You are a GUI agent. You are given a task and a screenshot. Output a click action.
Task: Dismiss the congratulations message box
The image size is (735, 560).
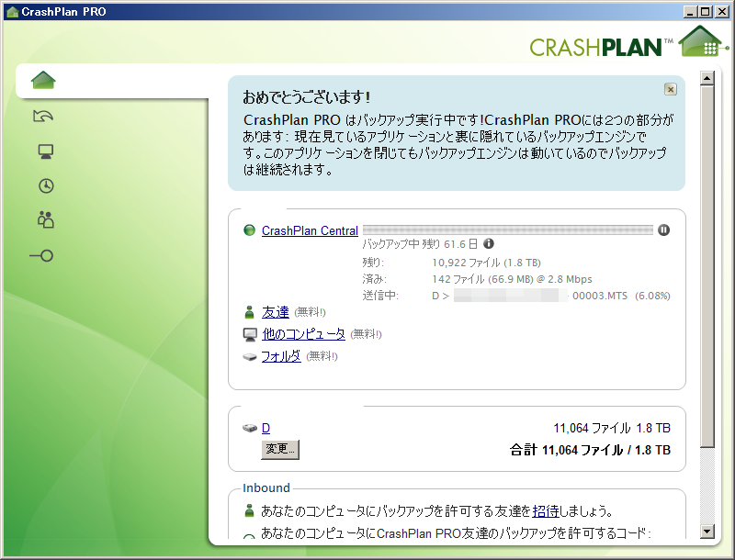coord(671,89)
